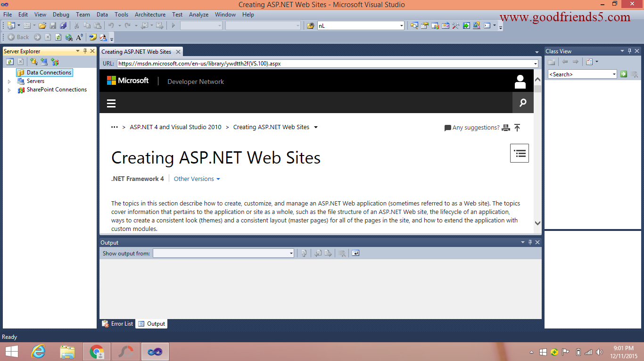Click the Navigate Backward arrow in Class View
Viewport: 644px width, 361px height.
(564, 61)
